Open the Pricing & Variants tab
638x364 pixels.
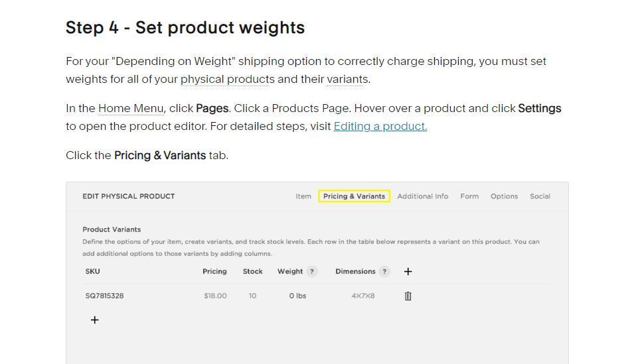pyautogui.click(x=354, y=196)
